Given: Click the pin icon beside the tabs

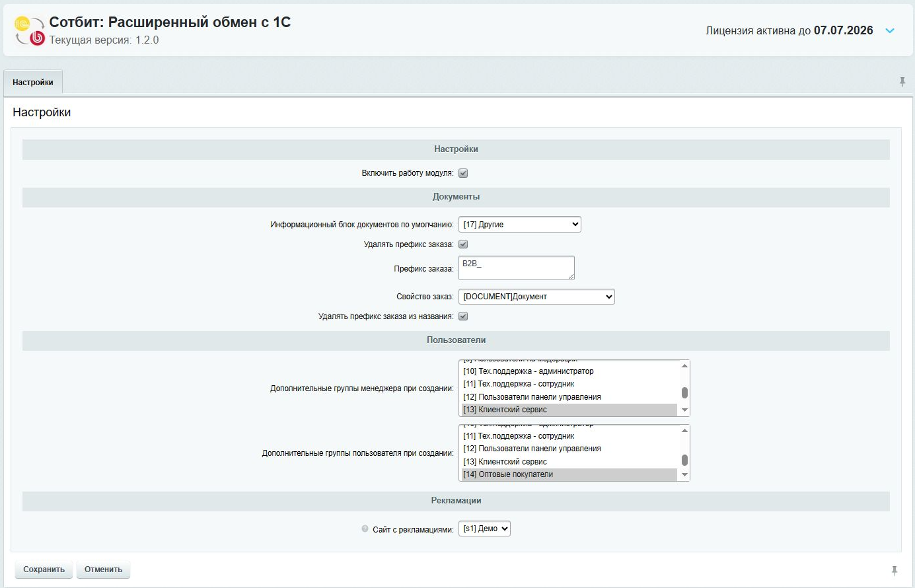Looking at the screenshot, I should tap(902, 82).
